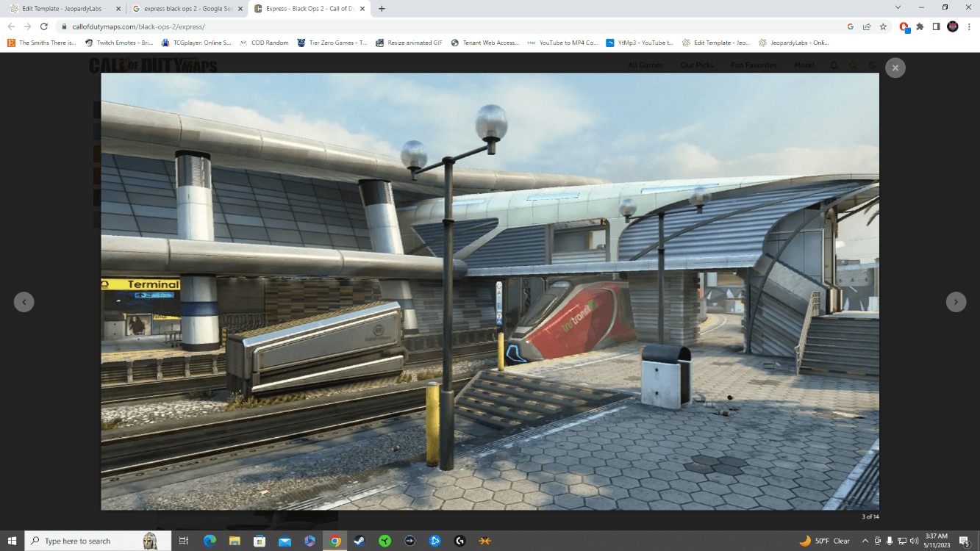Open the Chrome three-dot menu

(970, 26)
